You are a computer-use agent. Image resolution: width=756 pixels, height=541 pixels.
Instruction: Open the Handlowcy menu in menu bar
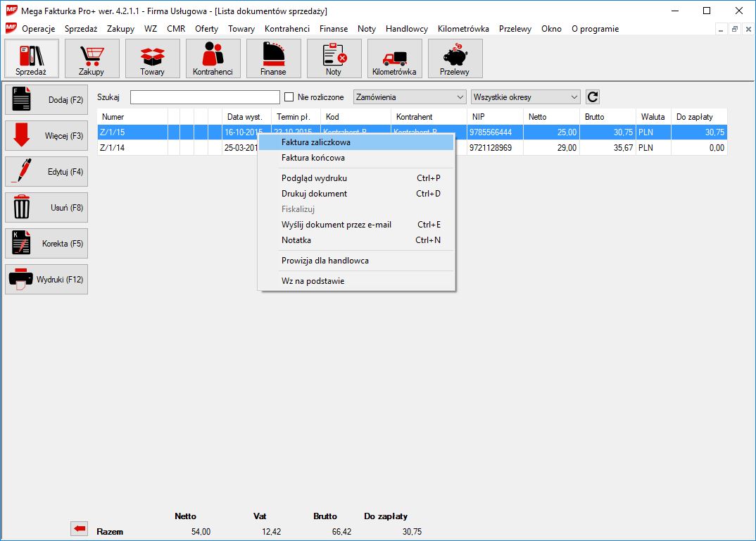pos(406,29)
